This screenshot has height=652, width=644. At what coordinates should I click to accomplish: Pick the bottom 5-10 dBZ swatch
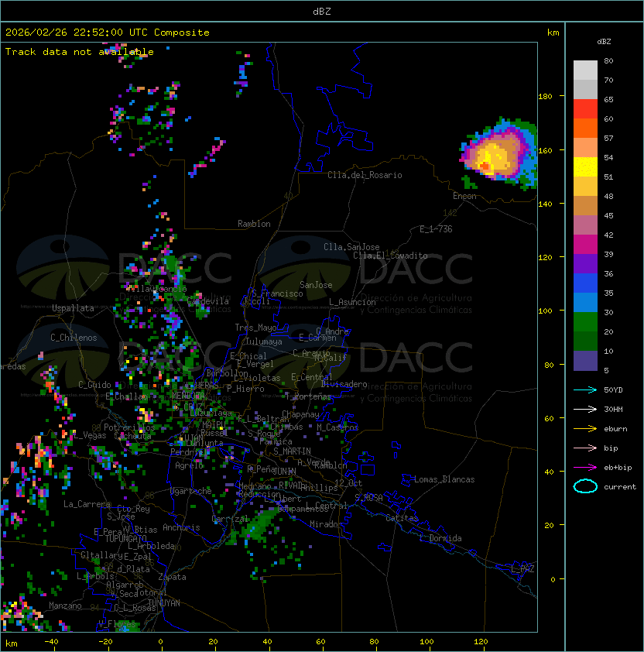pos(585,361)
